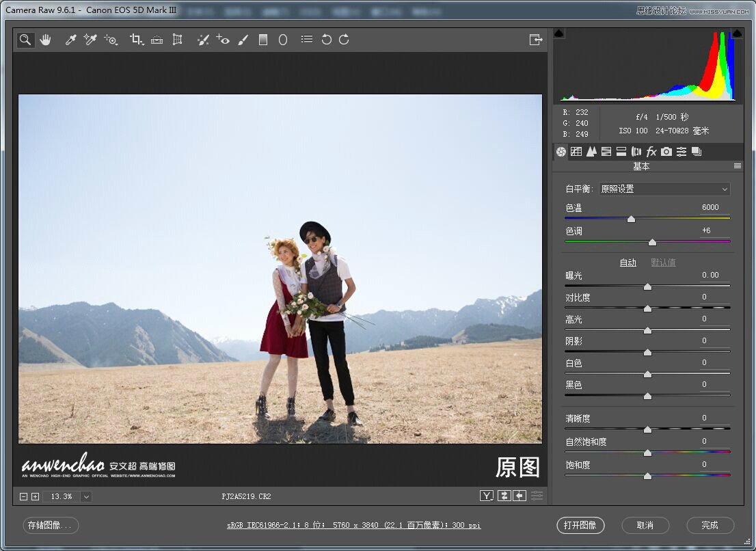This screenshot has height=551, width=756.
Task: Open workflow options link sRGB IEC61966-2.1
Action: 354,526
